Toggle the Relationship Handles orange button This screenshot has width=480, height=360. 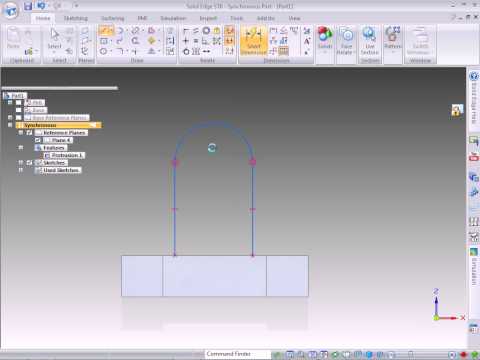pyautogui.click(x=229, y=41)
